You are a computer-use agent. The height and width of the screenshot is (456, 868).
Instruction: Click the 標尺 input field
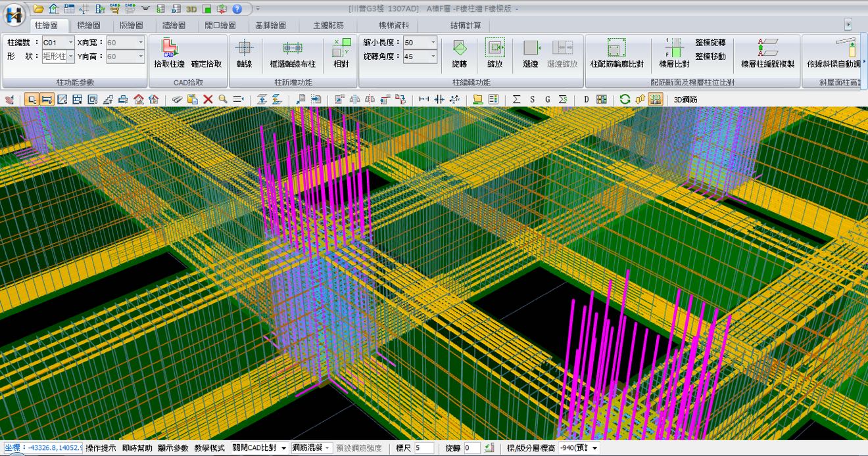(423, 448)
